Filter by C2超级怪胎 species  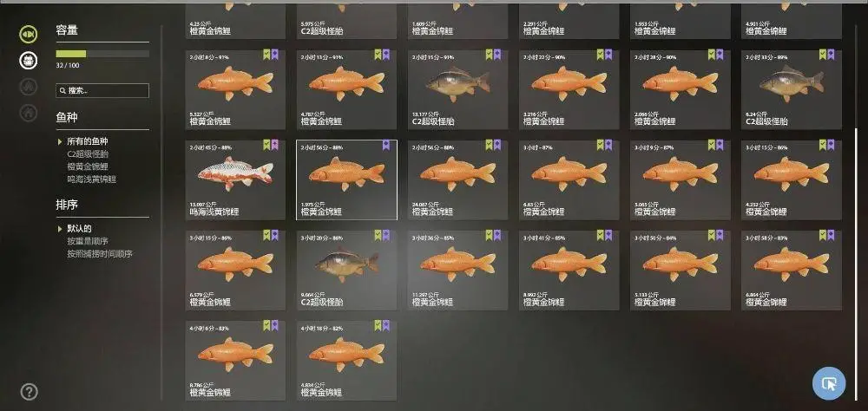[88, 154]
